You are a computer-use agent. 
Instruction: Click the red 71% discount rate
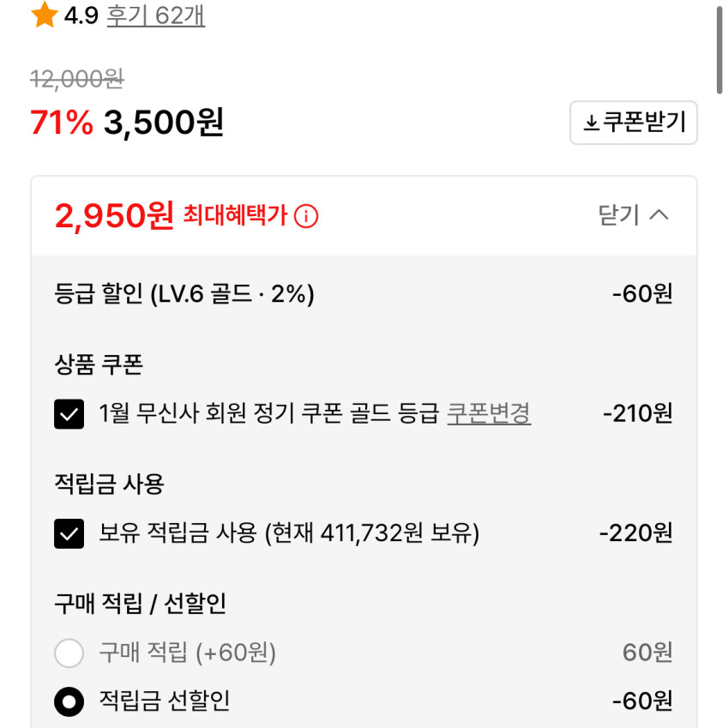point(61,123)
